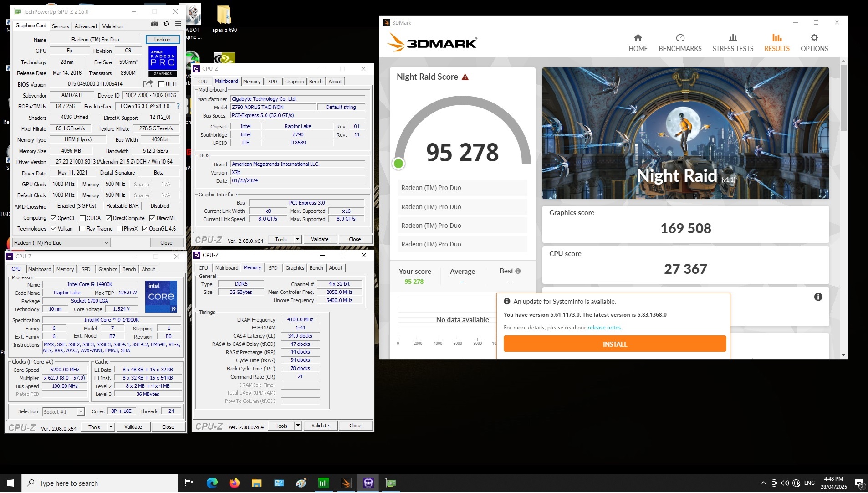
Task: Switch to the GPU-Z taskbar icon
Action: (391, 483)
